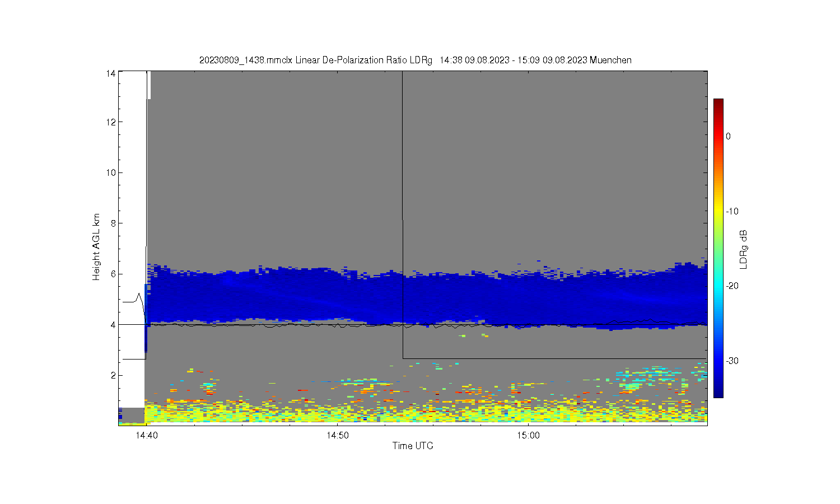This screenshot has width=840, height=504.
Task: Click the 'LDRg dB' colorbar label
Action: [x=744, y=250]
